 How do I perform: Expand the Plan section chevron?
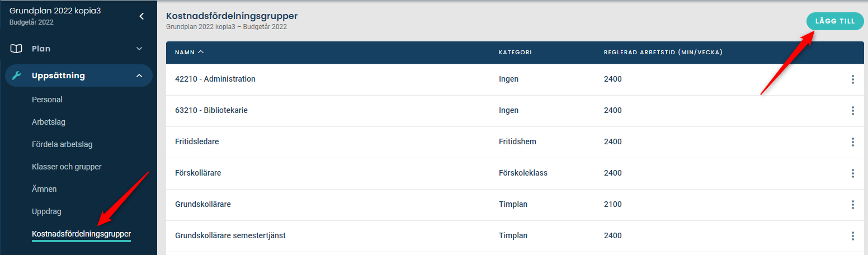pyautogui.click(x=139, y=49)
